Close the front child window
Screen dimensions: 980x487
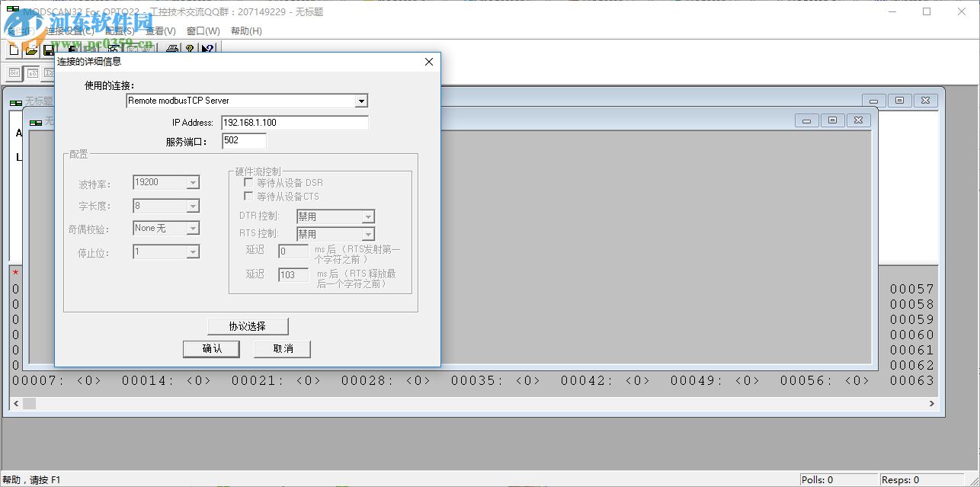[858, 120]
